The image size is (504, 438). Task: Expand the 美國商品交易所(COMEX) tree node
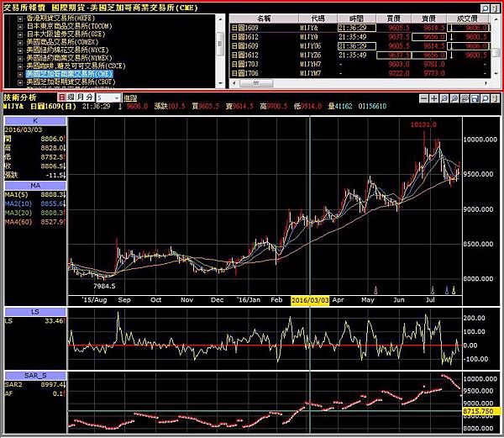coord(20,43)
